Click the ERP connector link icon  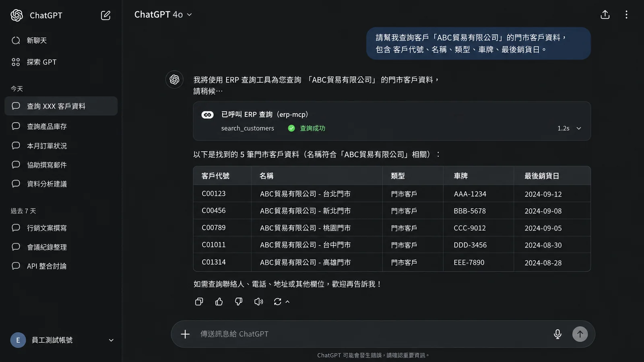(207, 115)
